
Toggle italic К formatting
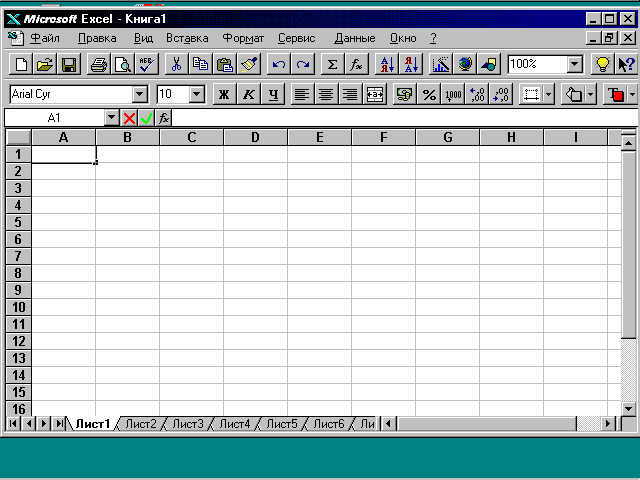(249, 95)
